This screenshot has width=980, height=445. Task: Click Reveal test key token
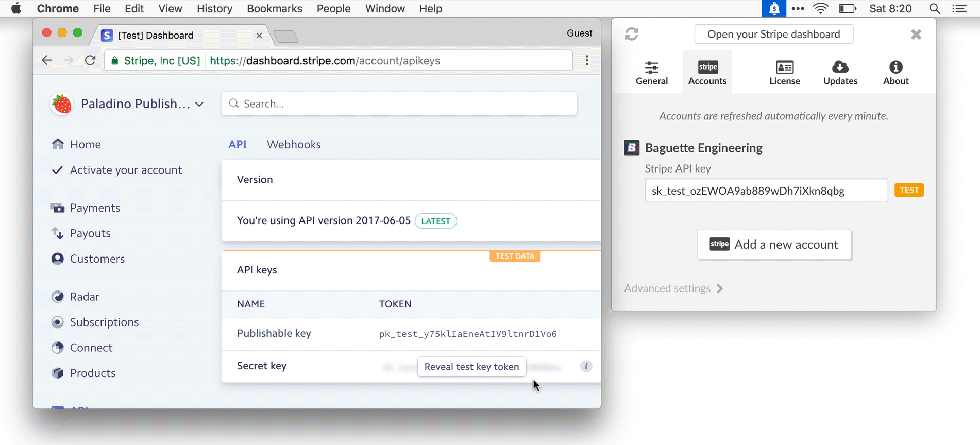[x=471, y=367]
